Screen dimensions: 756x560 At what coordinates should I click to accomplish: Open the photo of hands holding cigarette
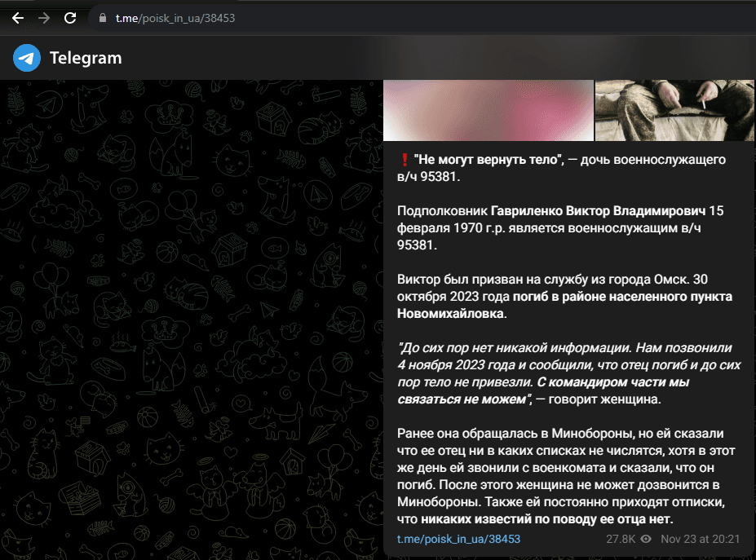pyautogui.click(x=674, y=110)
